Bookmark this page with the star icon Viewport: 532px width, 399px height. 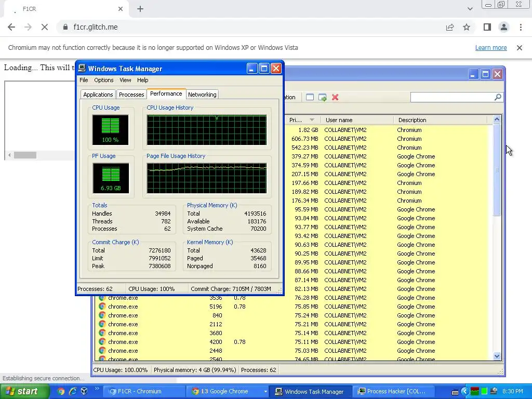click(467, 27)
